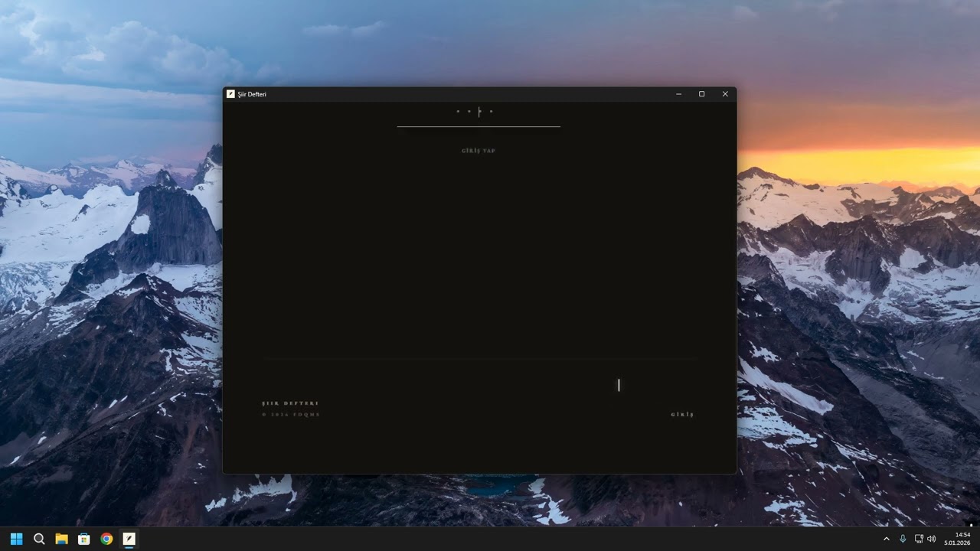
Task: Open taskbar Search
Action: pos(39,539)
